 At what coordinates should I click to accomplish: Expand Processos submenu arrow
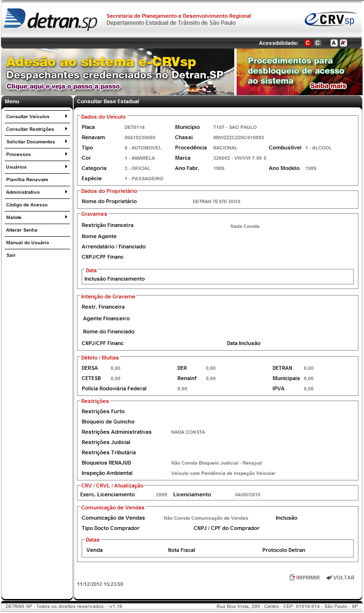point(66,154)
